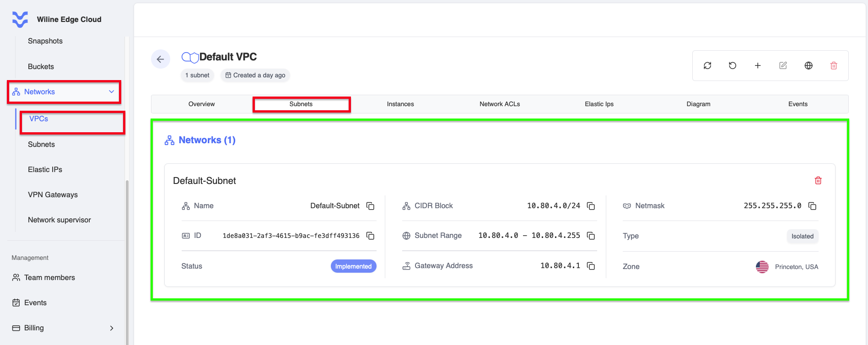868x345 pixels.
Task: Go to the Elastic Ips tab
Action: pos(599,104)
